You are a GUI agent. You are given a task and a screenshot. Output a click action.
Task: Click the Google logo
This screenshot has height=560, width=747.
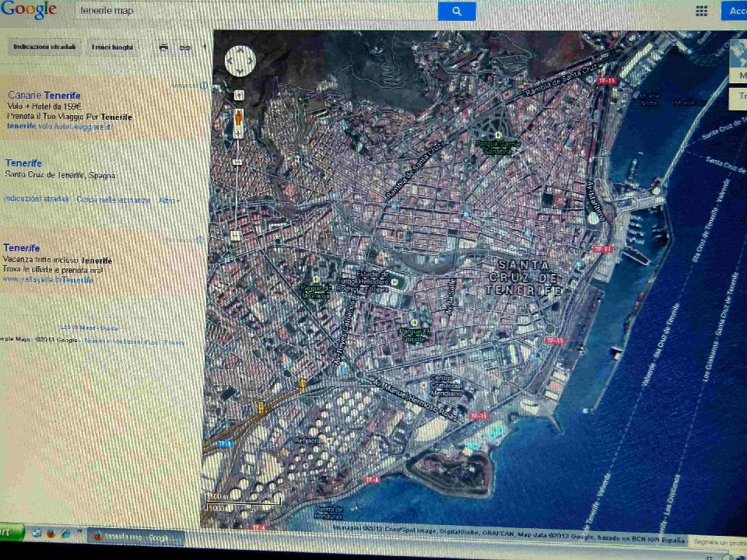[29, 10]
